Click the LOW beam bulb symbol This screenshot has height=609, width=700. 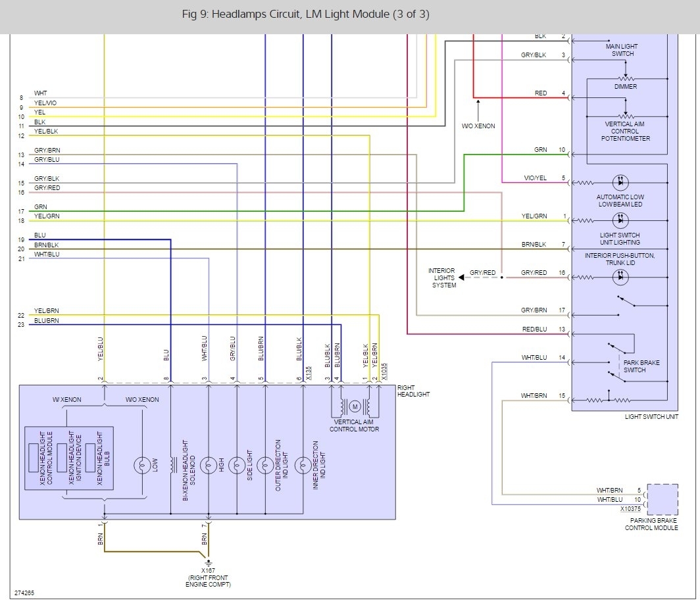142,466
